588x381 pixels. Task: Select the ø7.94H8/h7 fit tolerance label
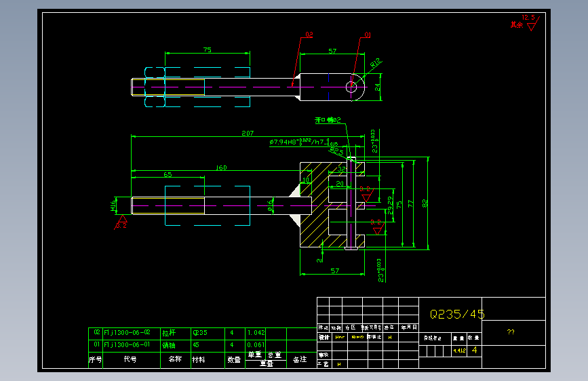pos(303,142)
